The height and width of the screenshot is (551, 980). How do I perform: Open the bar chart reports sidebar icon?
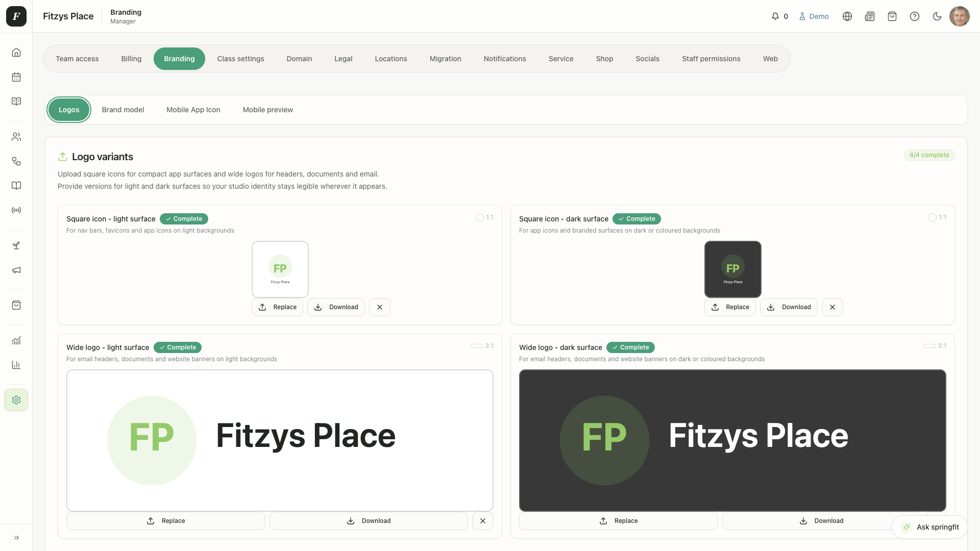[x=16, y=365]
